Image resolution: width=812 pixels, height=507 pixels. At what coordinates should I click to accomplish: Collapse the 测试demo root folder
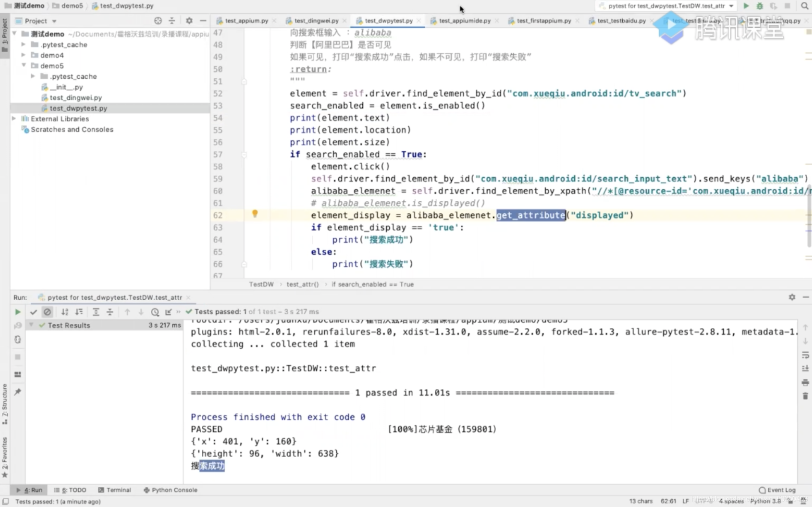click(14, 34)
